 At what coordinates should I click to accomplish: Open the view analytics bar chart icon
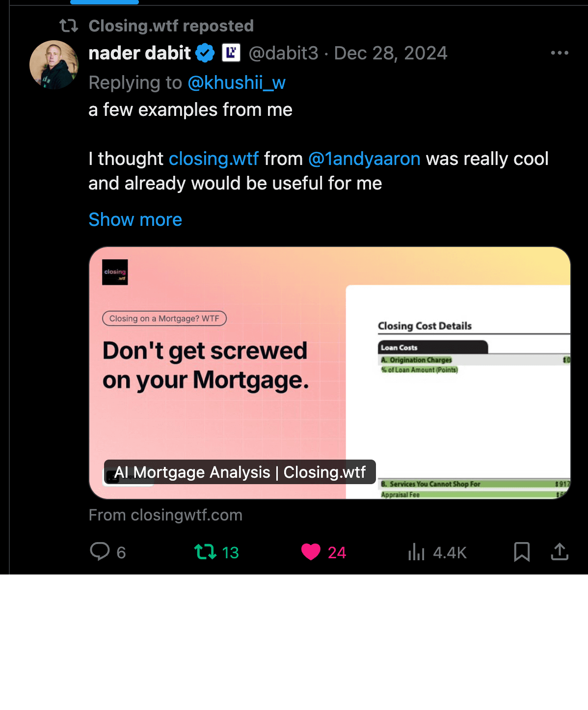coord(416,552)
